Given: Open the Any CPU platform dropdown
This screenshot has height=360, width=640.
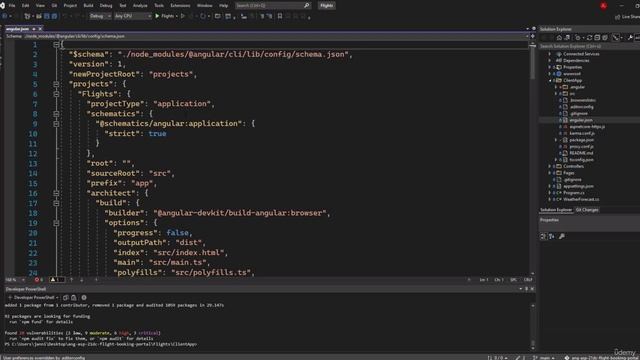Looking at the screenshot, I should [132, 16].
